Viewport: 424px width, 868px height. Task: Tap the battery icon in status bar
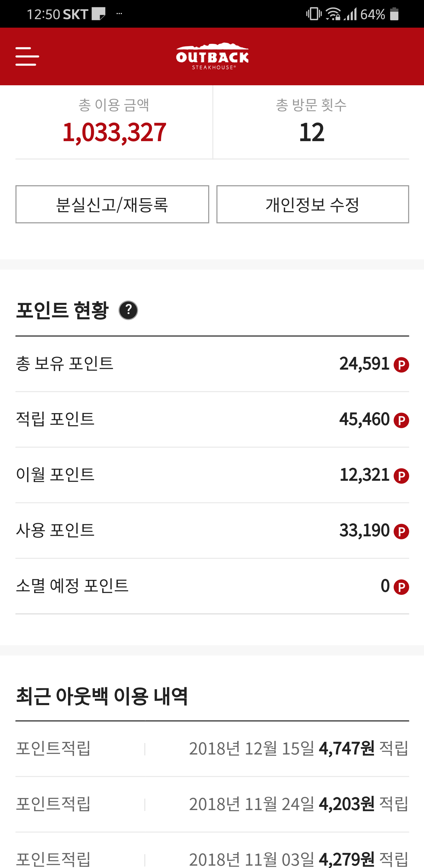394,14
